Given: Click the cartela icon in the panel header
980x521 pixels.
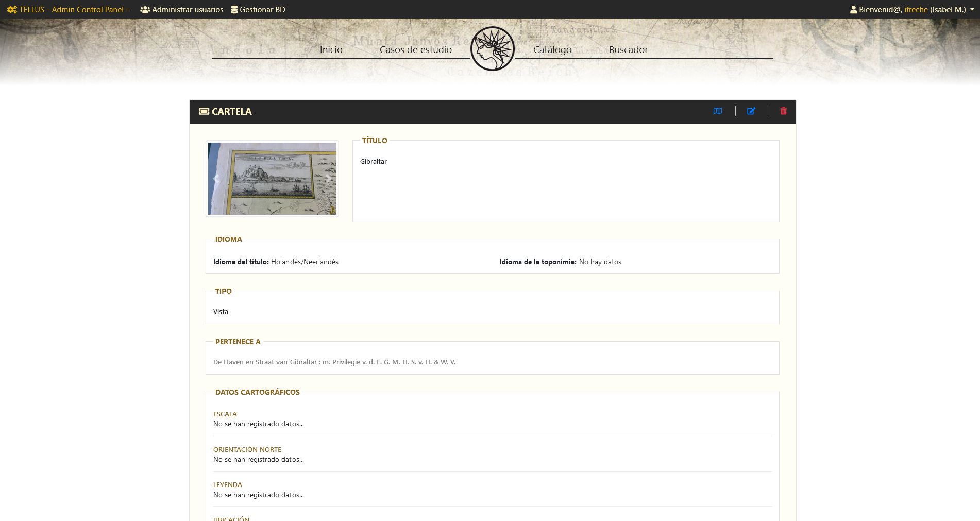Looking at the screenshot, I should 204,111.
